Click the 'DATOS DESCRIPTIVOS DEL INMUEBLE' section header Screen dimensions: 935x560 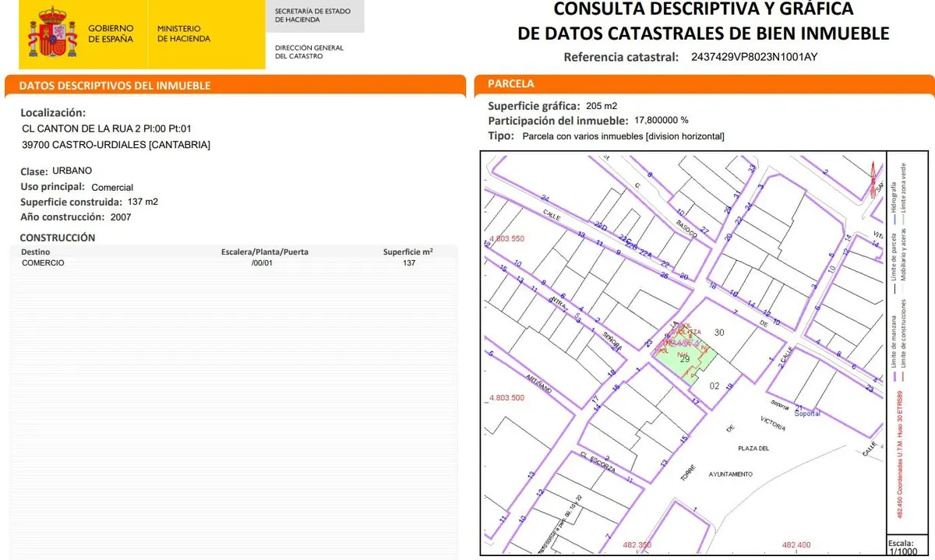pyautogui.click(x=115, y=86)
